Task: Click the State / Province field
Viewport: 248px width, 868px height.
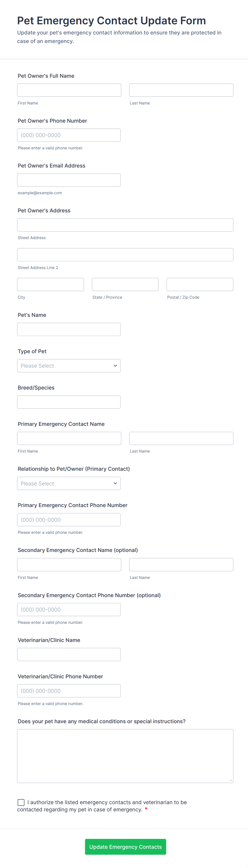Action: (x=125, y=285)
